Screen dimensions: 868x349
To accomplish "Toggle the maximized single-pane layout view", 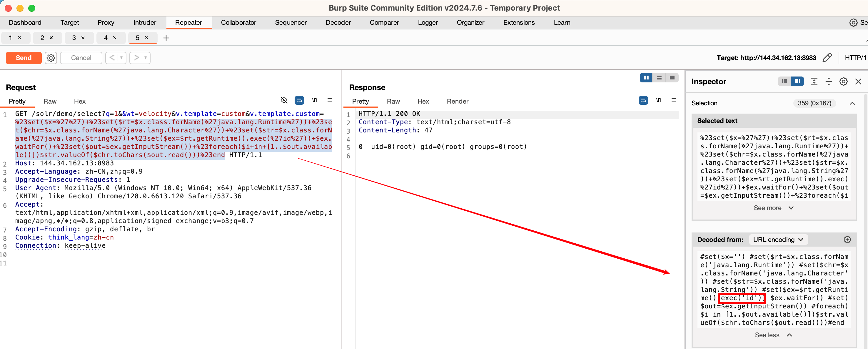I will (672, 78).
